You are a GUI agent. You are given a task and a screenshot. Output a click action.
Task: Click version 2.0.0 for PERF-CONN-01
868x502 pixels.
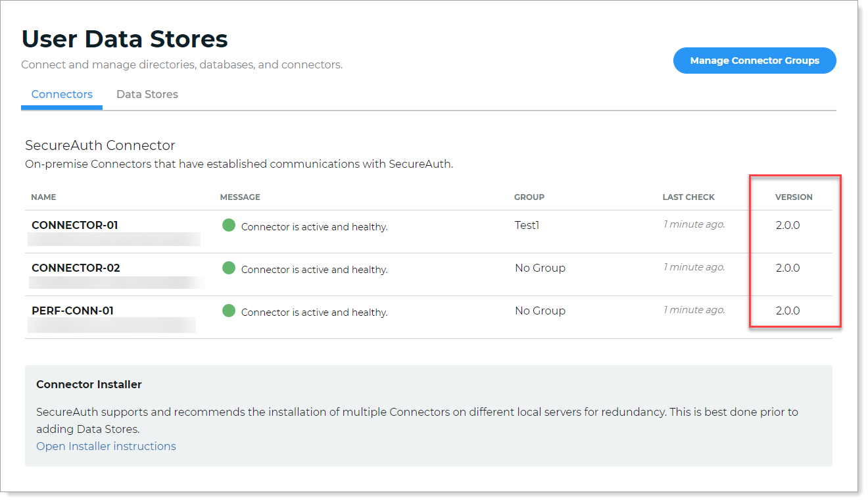pos(788,311)
